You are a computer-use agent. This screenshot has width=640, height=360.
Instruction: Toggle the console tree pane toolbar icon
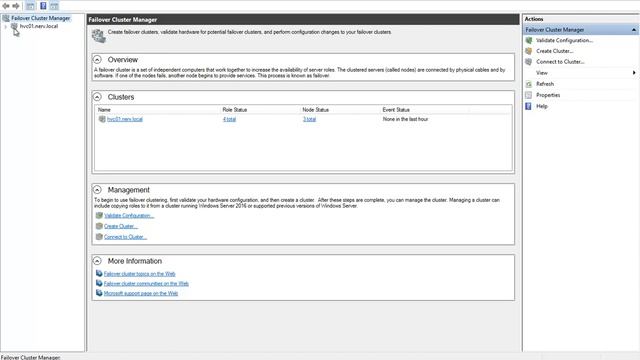pos(30,6)
